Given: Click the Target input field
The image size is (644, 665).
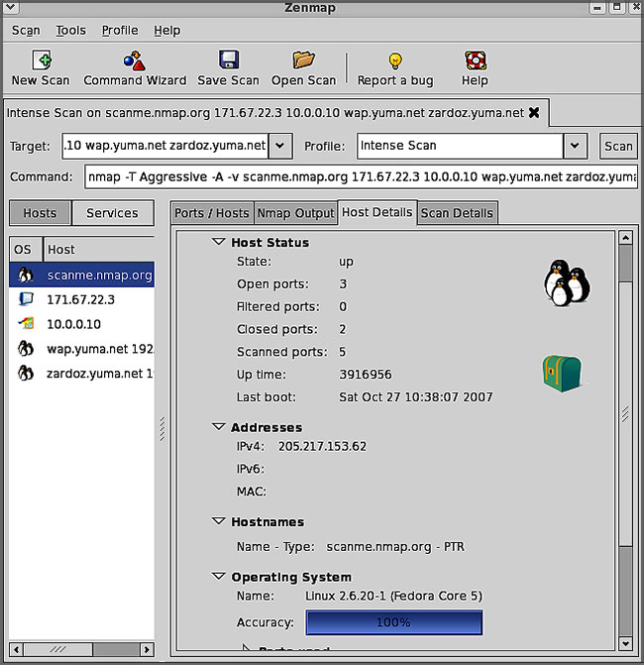Looking at the screenshot, I should [x=164, y=146].
